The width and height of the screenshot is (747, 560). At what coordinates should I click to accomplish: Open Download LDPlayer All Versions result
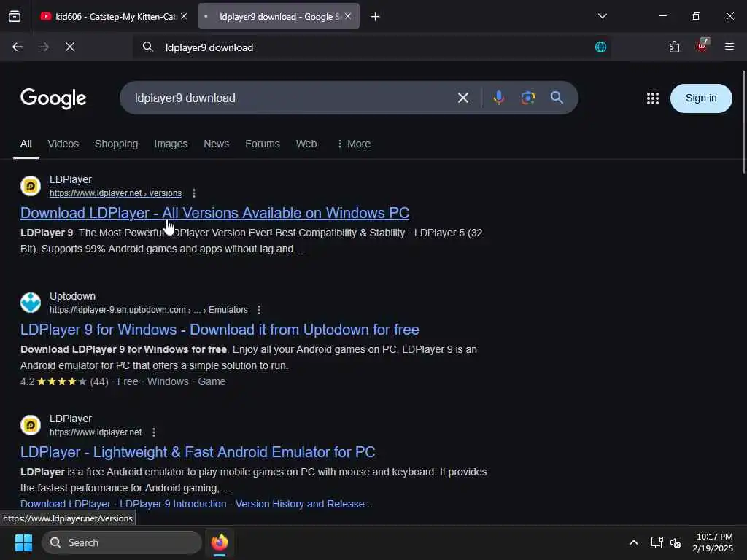pyautogui.click(x=214, y=213)
